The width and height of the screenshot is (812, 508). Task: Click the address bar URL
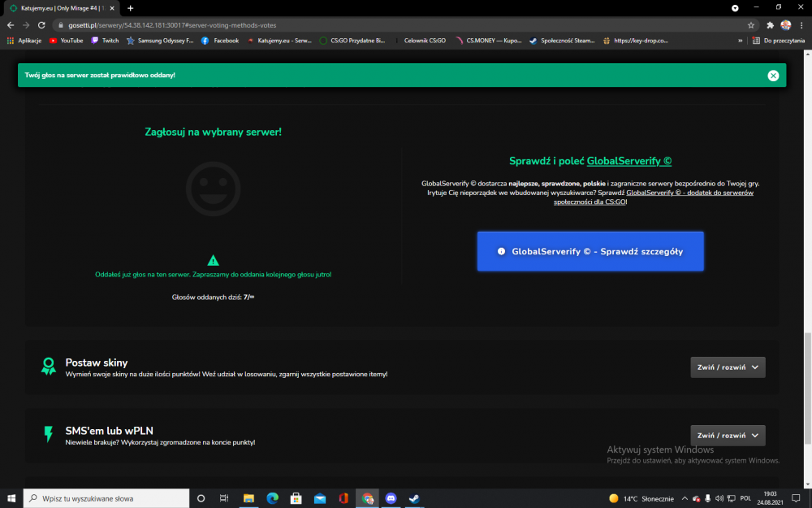[172, 25]
